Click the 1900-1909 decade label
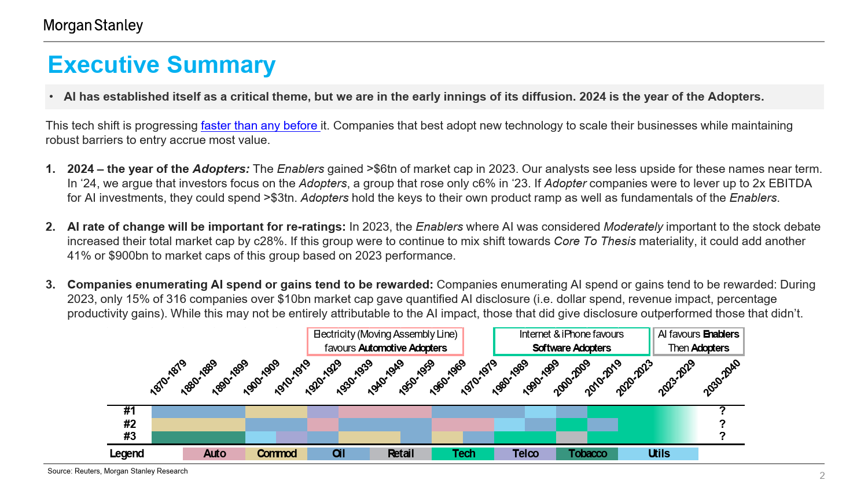This screenshot has width=868, height=488. 262,378
